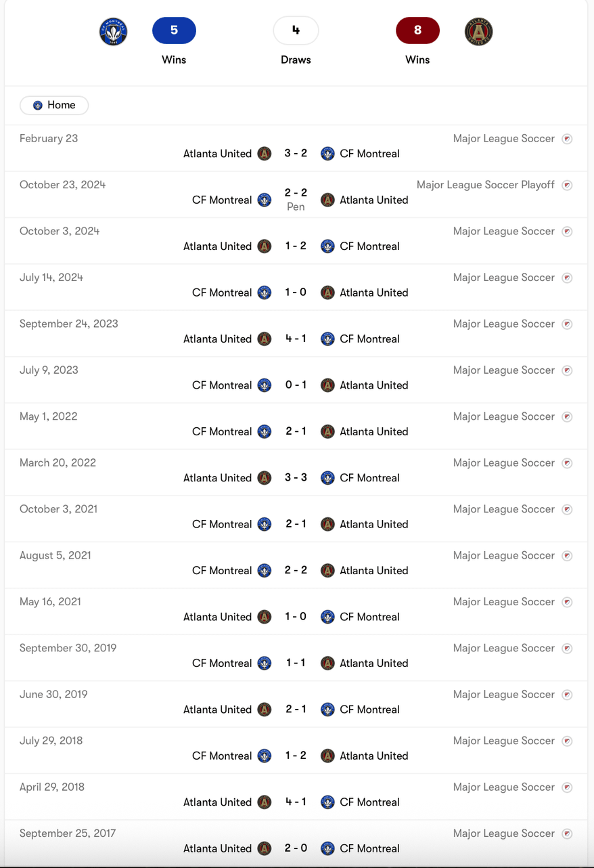Select the red 8 Wins badge

[x=417, y=30]
